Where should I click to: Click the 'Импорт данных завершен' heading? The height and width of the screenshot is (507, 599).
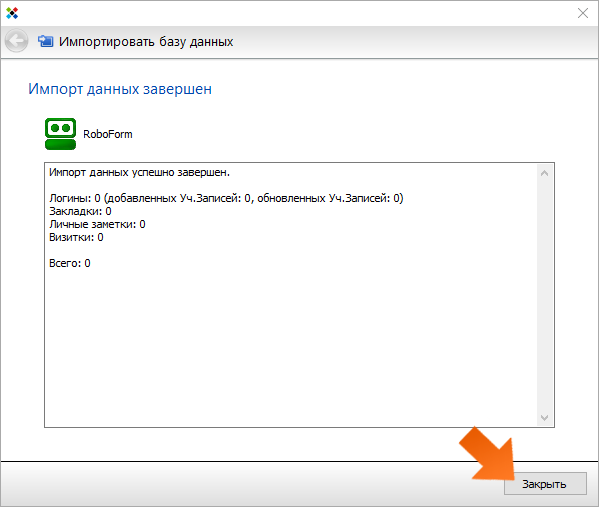pyautogui.click(x=120, y=89)
